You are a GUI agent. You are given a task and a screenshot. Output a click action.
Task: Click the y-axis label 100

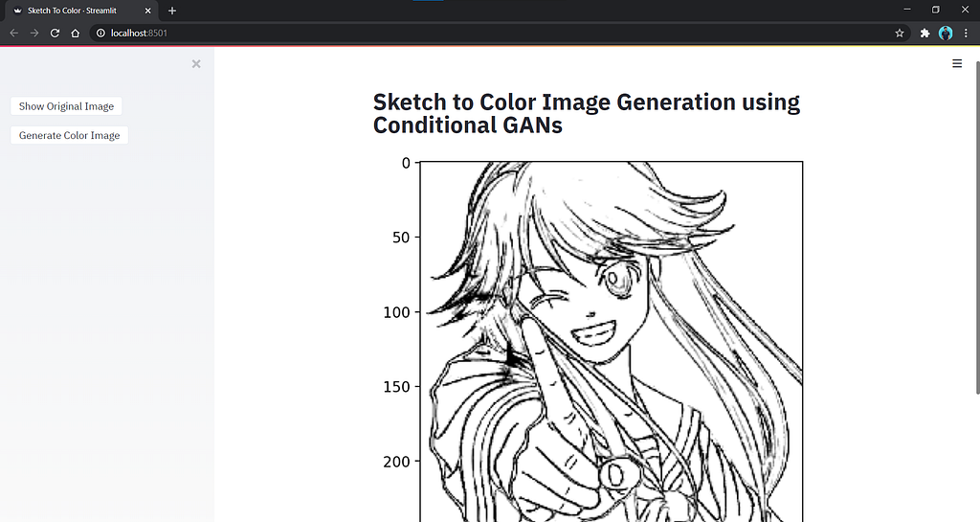tap(397, 312)
